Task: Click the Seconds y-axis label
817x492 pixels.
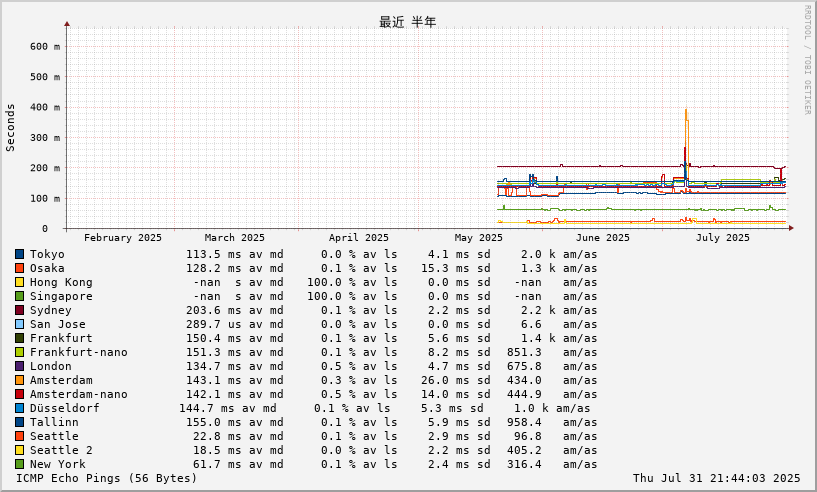Action: click(x=10, y=128)
